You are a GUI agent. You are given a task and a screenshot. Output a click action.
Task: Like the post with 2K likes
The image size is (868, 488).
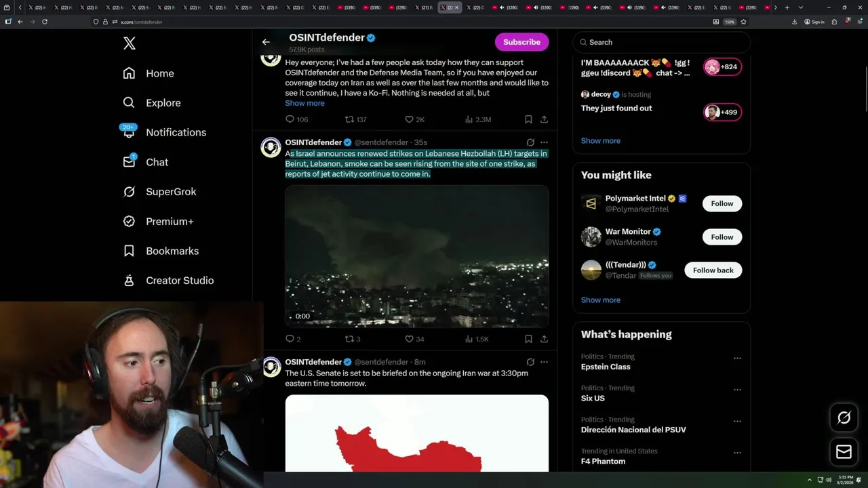pyautogui.click(x=409, y=119)
